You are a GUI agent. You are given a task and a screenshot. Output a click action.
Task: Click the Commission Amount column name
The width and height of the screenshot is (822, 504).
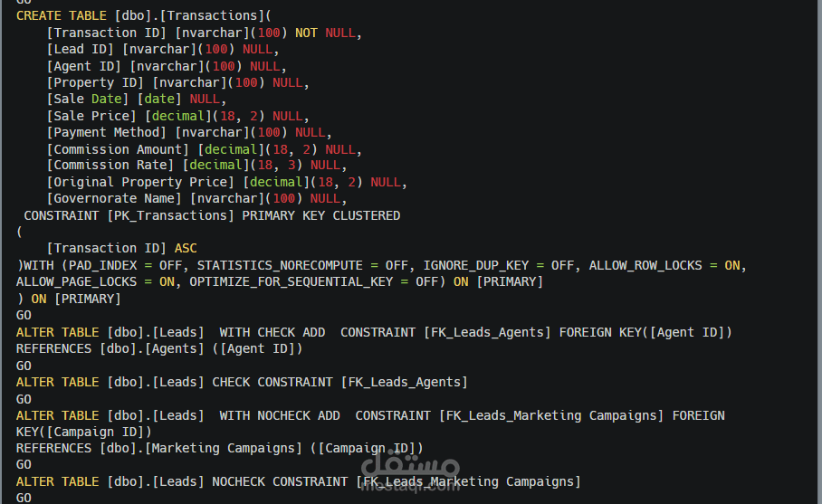(x=118, y=149)
